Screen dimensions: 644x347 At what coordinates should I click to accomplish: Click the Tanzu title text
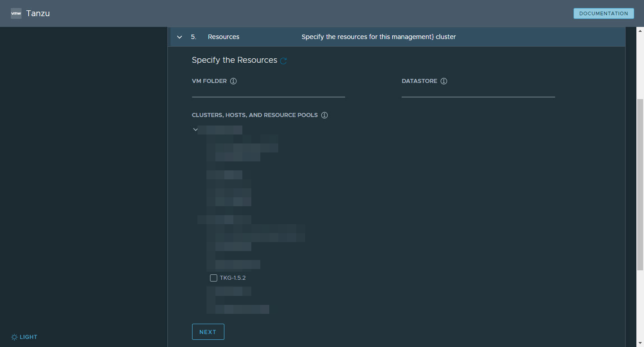(x=38, y=13)
